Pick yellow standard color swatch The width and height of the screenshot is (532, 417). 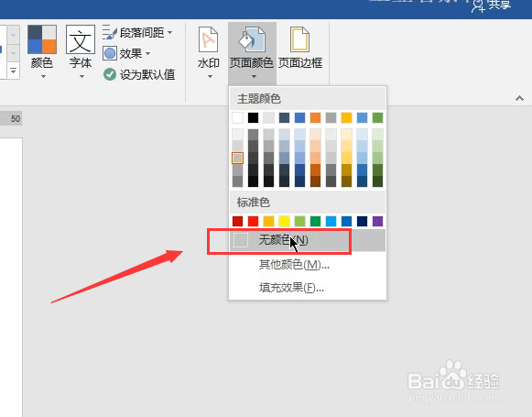click(285, 222)
